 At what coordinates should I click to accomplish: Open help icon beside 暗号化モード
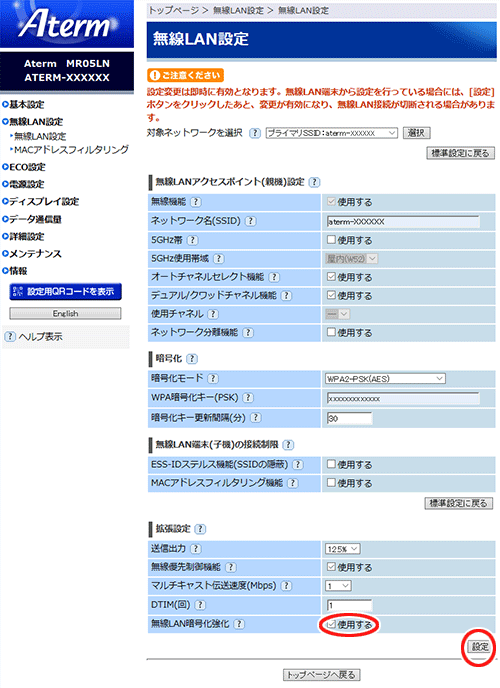(213, 378)
